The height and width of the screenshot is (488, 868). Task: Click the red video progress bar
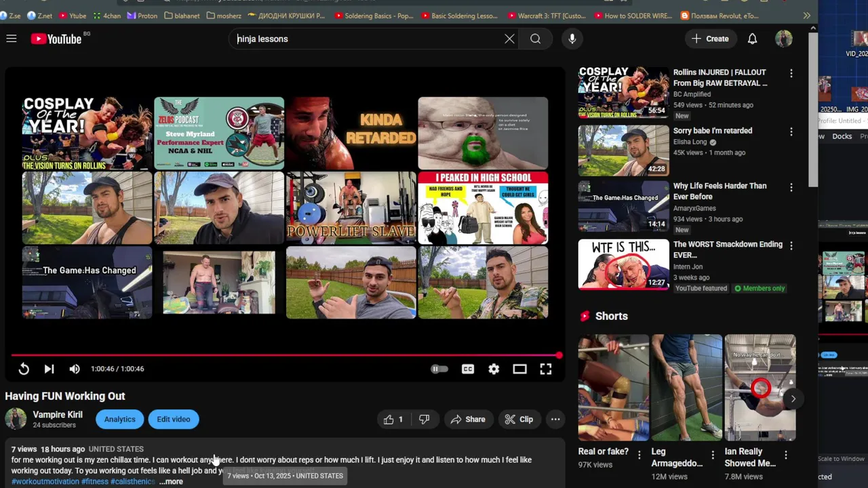[285, 355]
